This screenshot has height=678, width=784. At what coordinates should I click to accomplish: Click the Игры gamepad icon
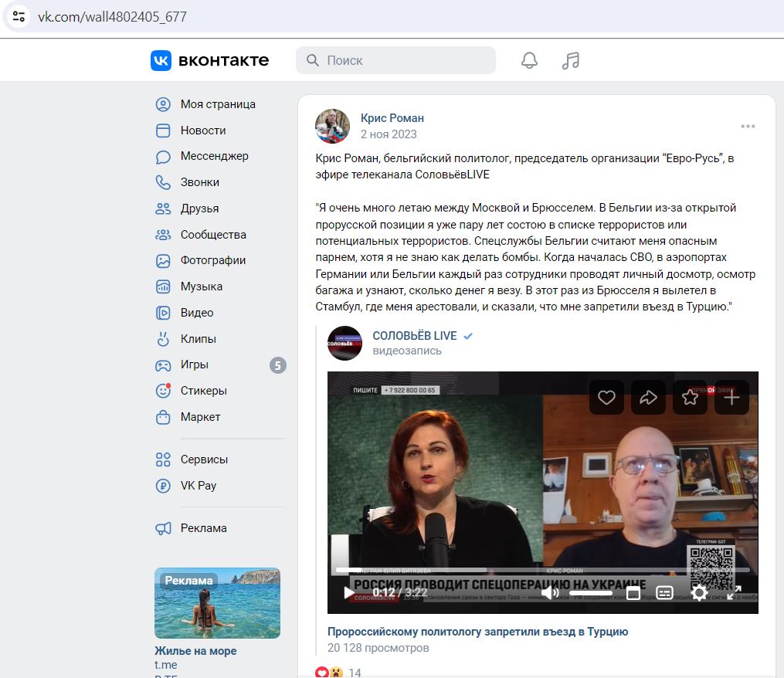tap(163, 365)
